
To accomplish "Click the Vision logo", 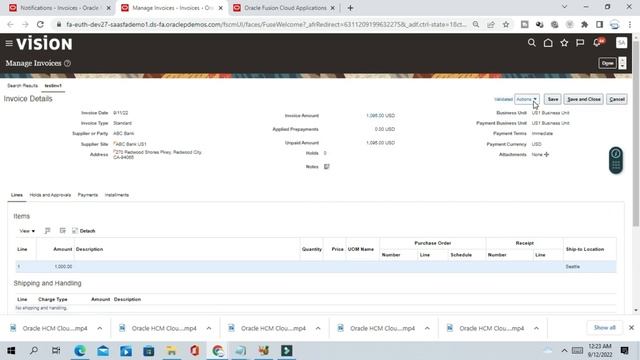I will [x=44, y=43].
